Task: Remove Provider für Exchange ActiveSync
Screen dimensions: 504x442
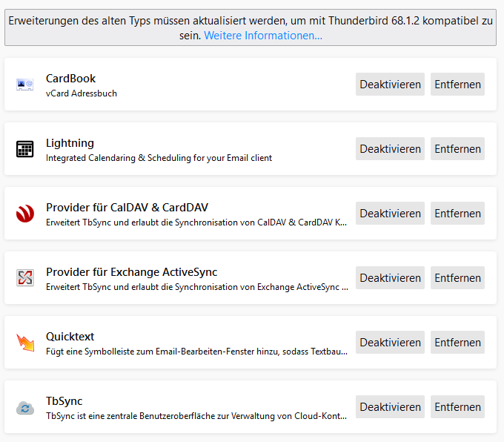Action: tap(457, 278)
